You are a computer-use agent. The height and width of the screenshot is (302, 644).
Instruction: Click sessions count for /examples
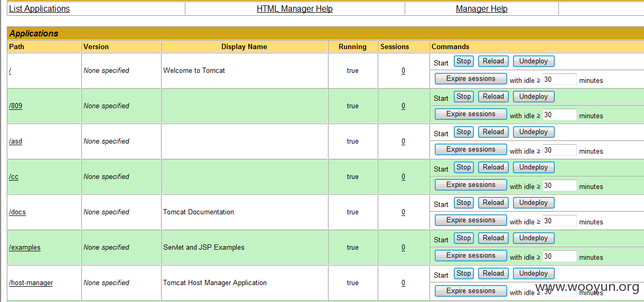[403, 247]
